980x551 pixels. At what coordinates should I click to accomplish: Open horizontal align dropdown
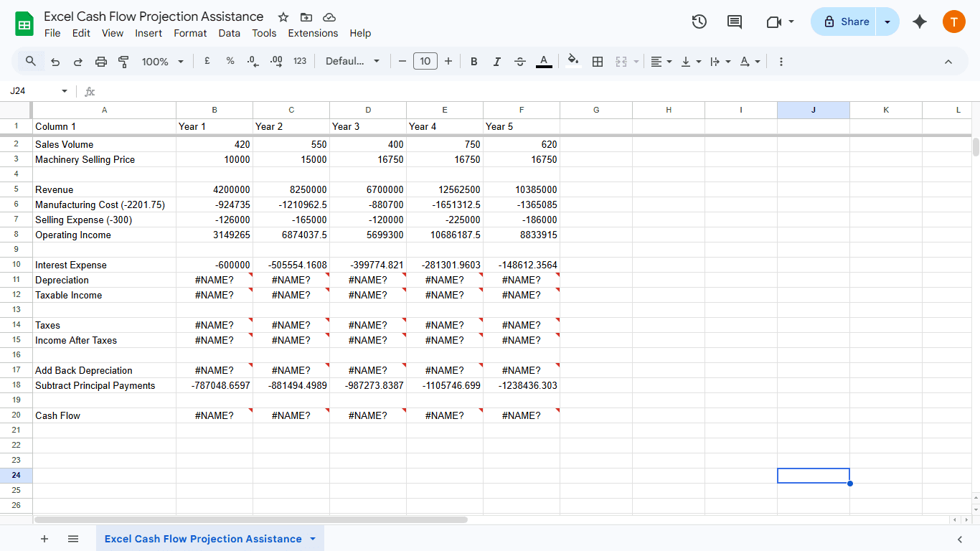[x=661, y=62]
